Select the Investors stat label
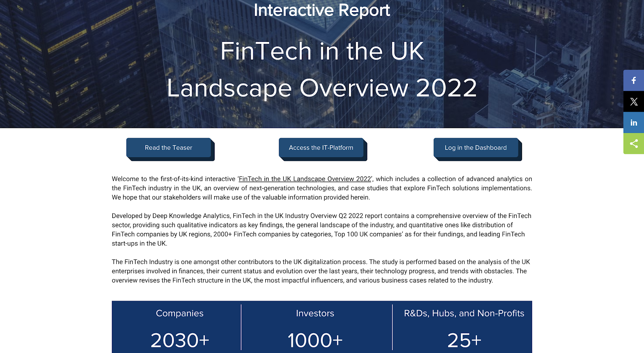The height and width of the screenshot is (353, 644). point(315,314)
